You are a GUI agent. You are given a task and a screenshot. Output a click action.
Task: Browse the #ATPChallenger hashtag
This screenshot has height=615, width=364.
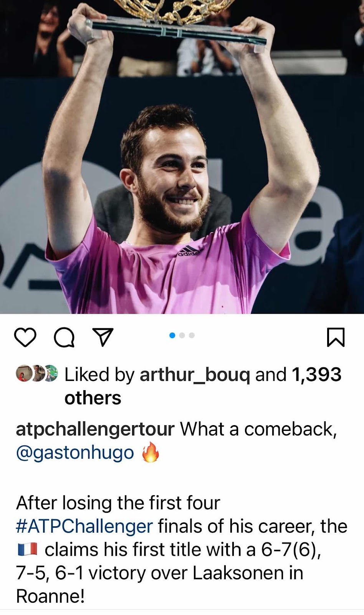[x=84, y=526]
